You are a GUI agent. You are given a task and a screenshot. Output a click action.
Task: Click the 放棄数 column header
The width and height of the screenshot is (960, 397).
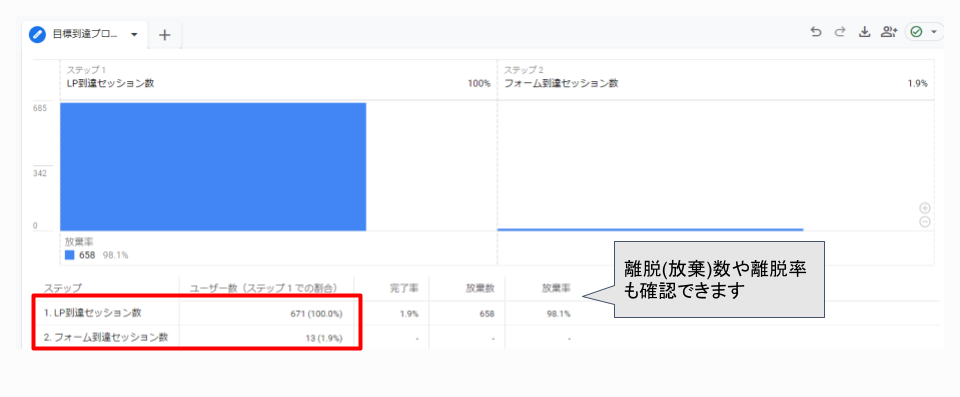480,287
